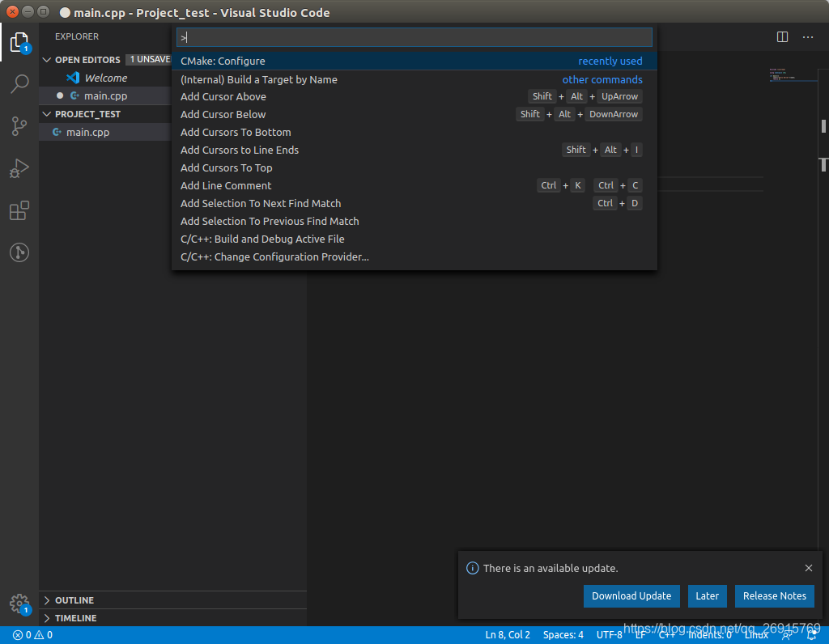Click the unsaved dot beside main.cpp
The height and width of the screenshot is (644, 829).
pos(60,95)
